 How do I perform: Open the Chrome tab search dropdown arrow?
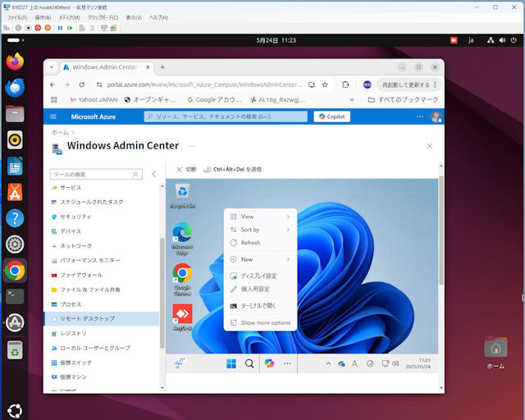tap(52, 67)
